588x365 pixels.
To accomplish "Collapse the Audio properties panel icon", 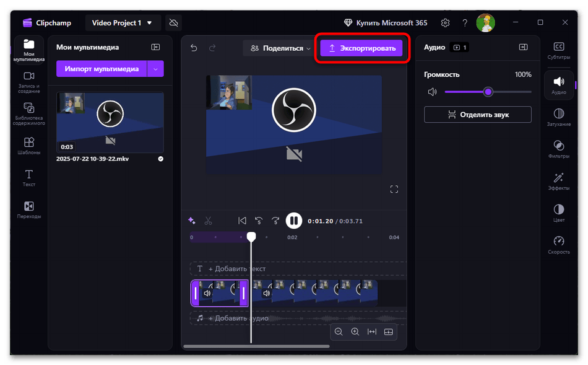I will pyautogui.click(x=523, y=47).
